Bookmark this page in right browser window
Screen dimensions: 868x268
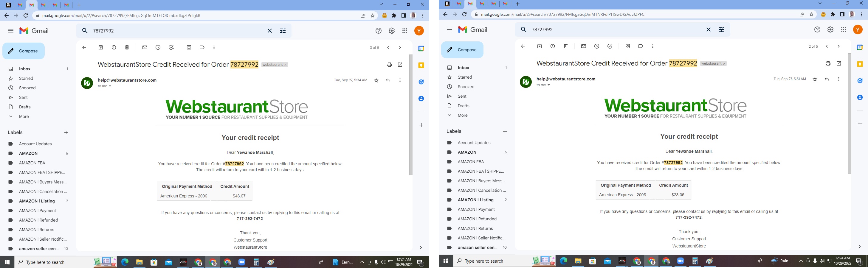[x=811, y=15]
